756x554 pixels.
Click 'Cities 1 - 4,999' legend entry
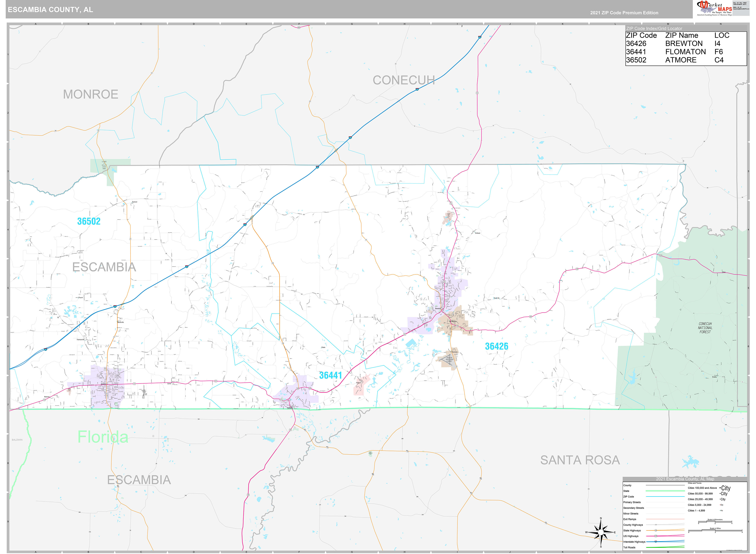coord(696,511)
